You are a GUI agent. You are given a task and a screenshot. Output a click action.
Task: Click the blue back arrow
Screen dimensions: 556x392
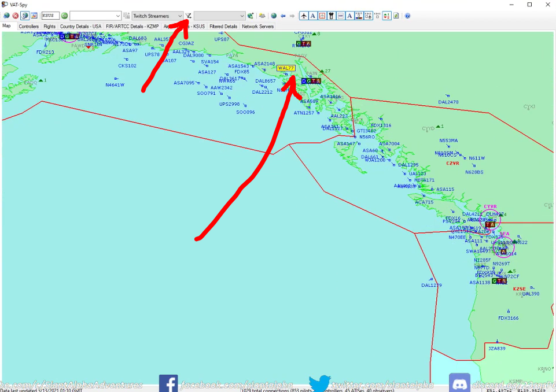(x=283, y=16)
